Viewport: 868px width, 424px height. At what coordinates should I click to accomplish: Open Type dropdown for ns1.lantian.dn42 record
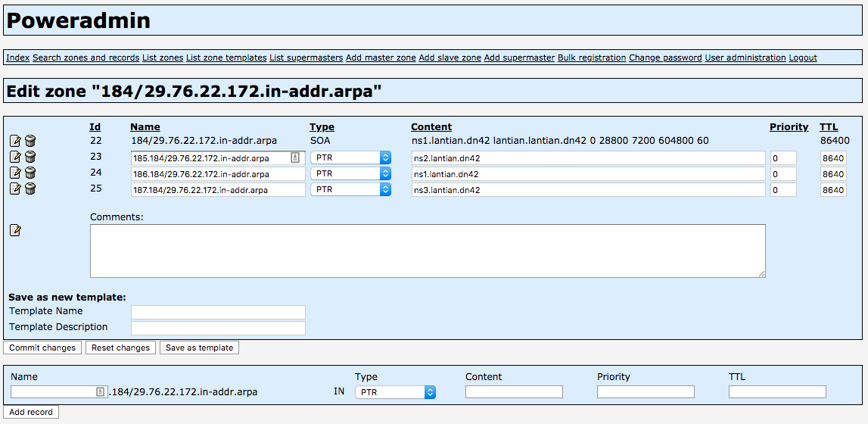[x=351, y=174]
